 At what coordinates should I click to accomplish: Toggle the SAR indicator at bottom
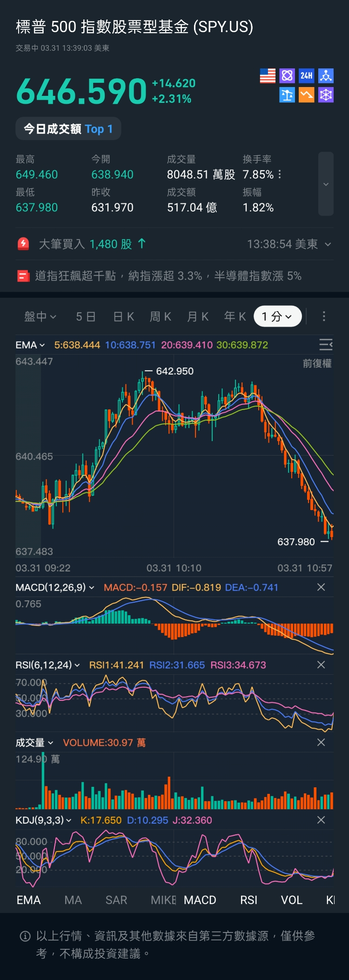(x=116, y=900)
